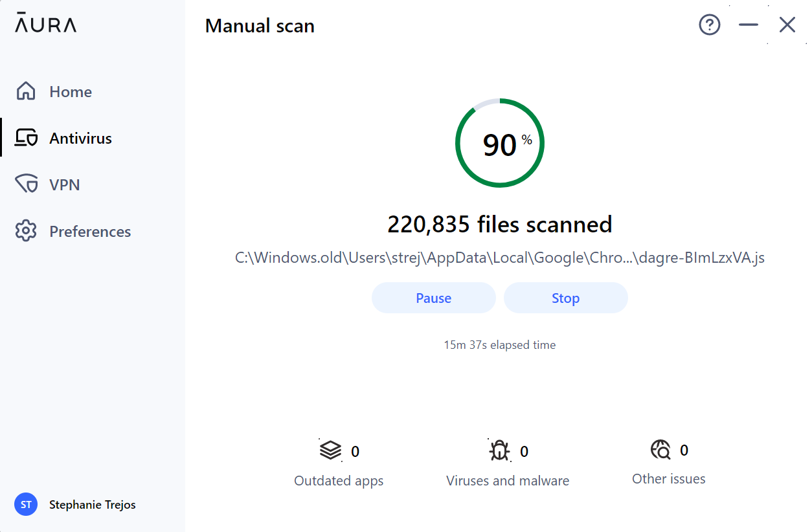Click the Outdated apps stack icon

click(330, 450)
